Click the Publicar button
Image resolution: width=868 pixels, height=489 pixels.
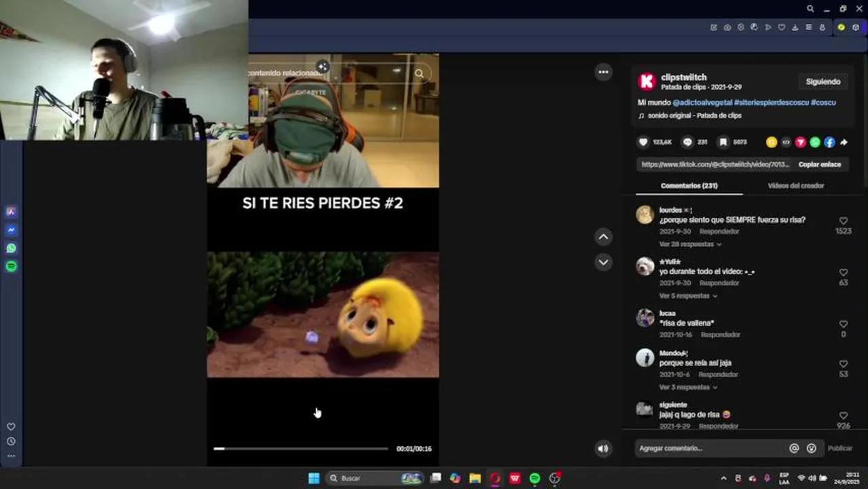(839, 448)
